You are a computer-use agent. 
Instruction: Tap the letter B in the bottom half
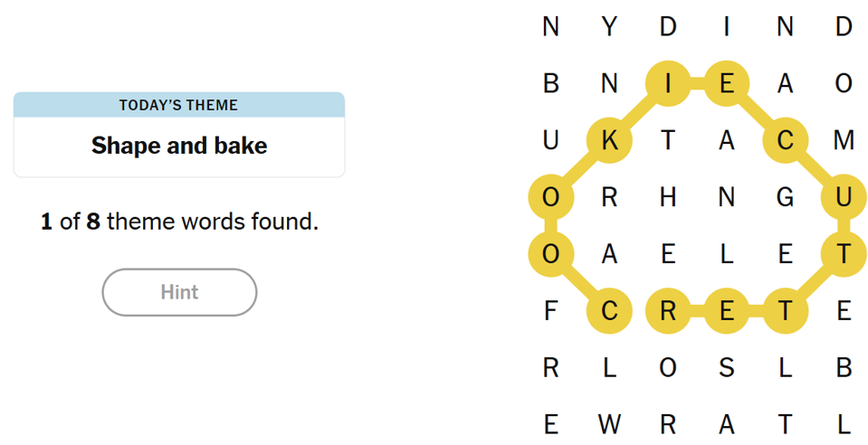pyautogui.click(x=844, y=368)
